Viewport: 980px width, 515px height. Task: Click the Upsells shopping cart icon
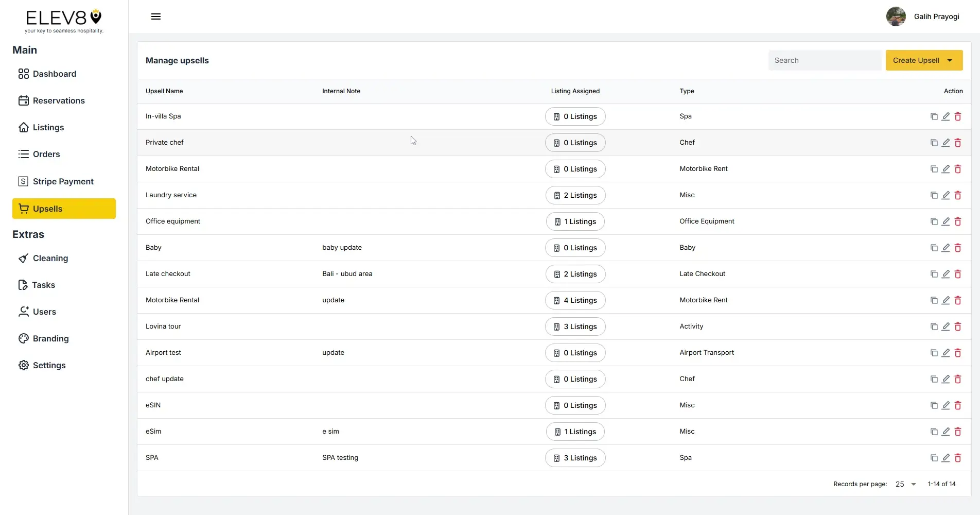pyautogui.click(x=24, y=209)
